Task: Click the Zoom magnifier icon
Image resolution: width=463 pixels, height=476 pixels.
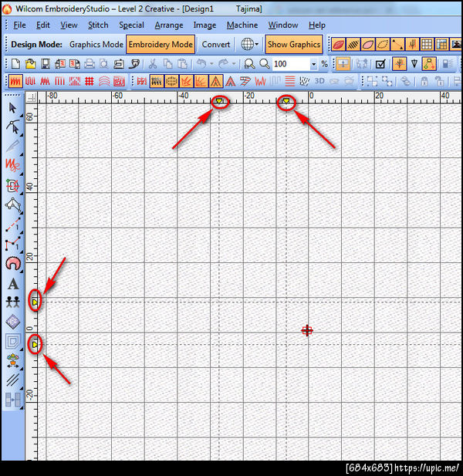Action: (265, 64)
